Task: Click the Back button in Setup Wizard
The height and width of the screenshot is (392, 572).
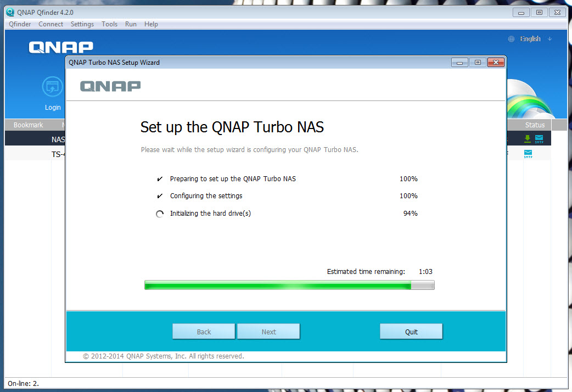Action: point(204,332)
